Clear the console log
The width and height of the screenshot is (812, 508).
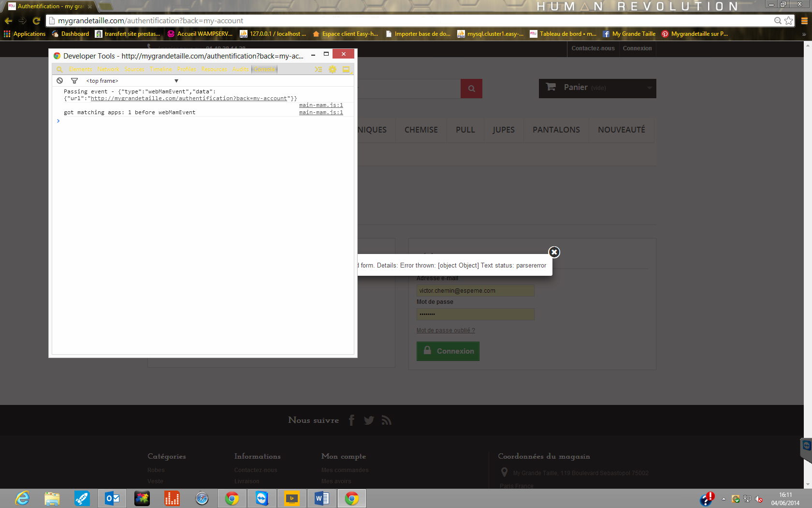point(59,81)
